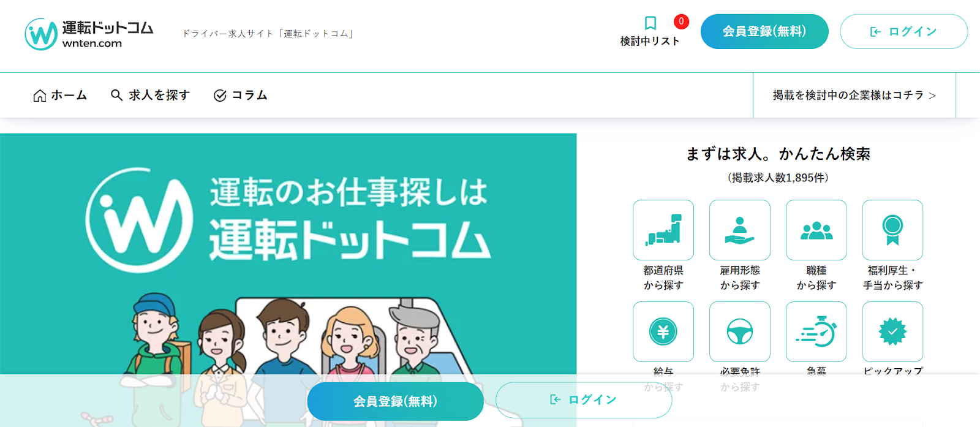Click the bottom bar ログイン button
Viewport: 980px width, 427px height.
click(x=584, y=400)
